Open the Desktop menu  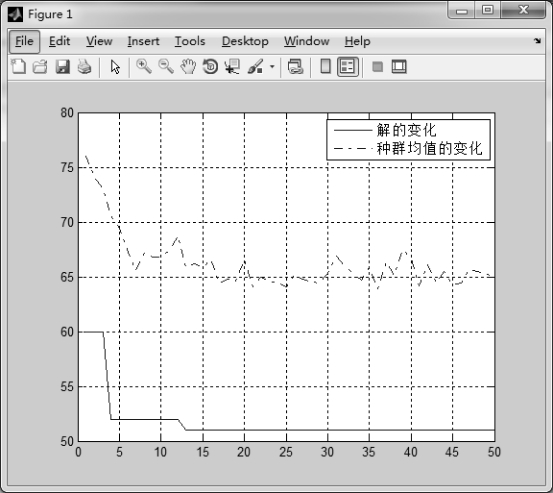[x=245, y=41]
